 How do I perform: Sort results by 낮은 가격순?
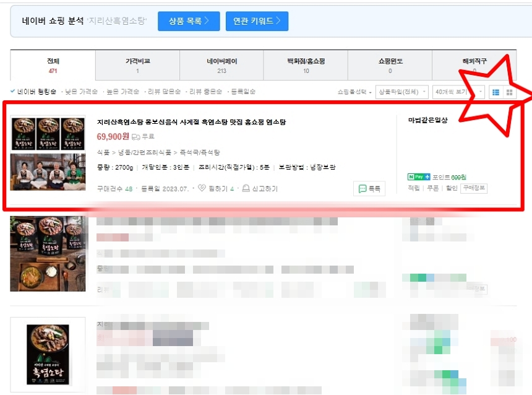81,92
